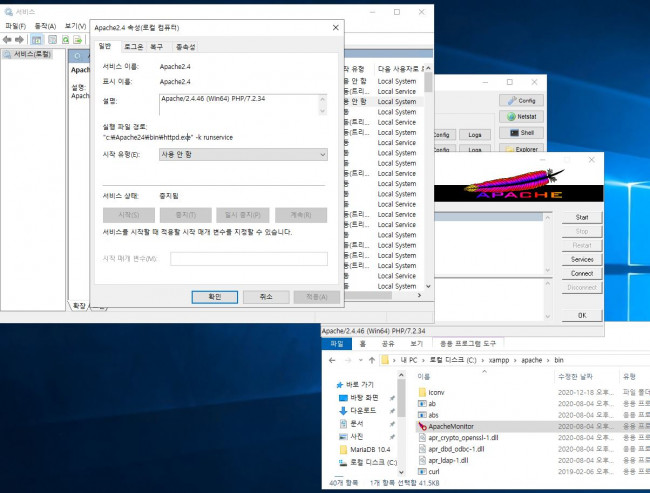The image size is (650, 493).
Task: Click the back arrow in Services toolbar
Action: (x=7, y=40)
